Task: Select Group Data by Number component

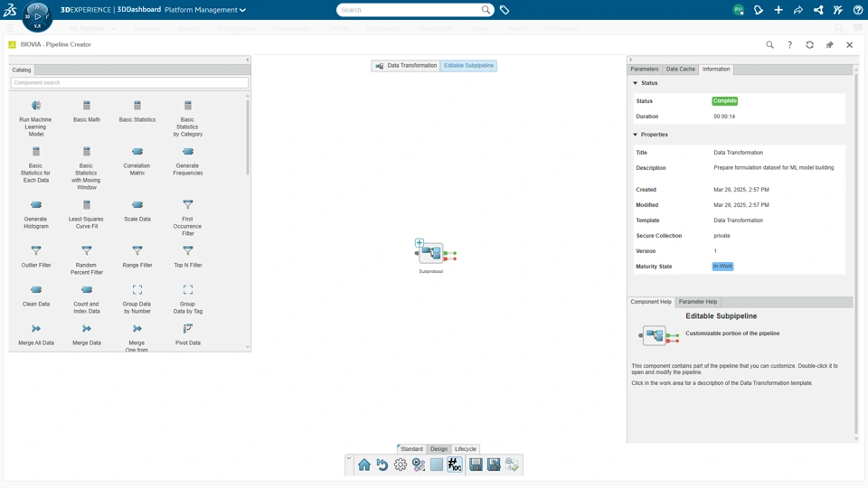Action: click(x=137, y=299)
